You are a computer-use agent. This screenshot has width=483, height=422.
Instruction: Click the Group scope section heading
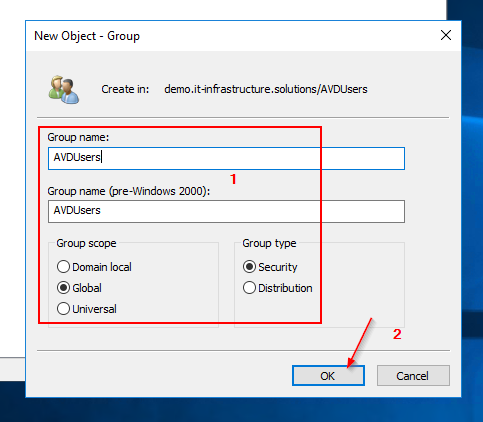coord(86,243)
